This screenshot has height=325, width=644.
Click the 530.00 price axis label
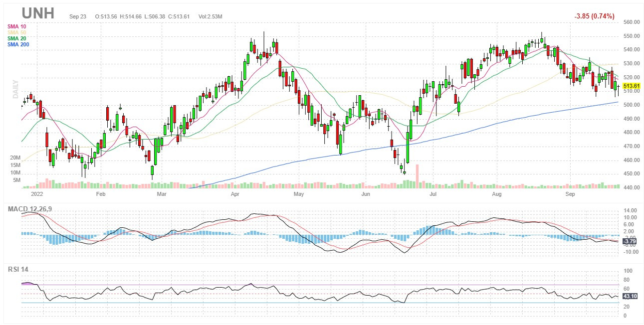[x=631, y=64]
